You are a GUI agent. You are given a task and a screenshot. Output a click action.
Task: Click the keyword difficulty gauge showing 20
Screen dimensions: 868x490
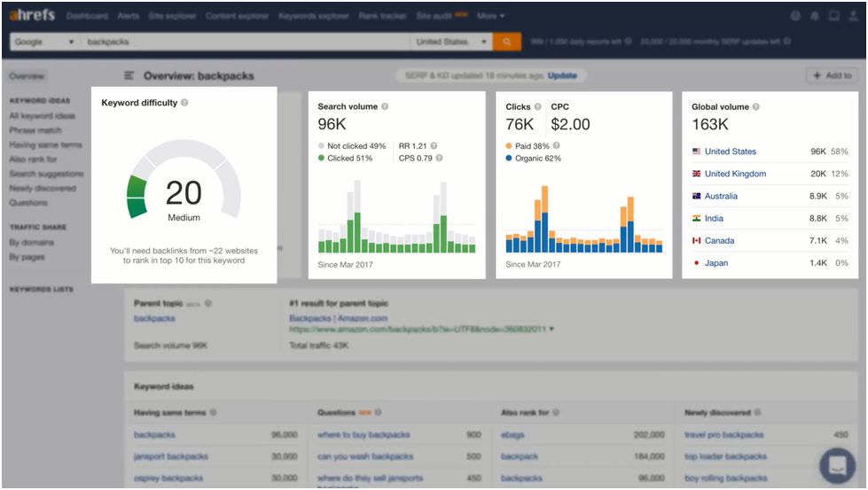point(184,180)
